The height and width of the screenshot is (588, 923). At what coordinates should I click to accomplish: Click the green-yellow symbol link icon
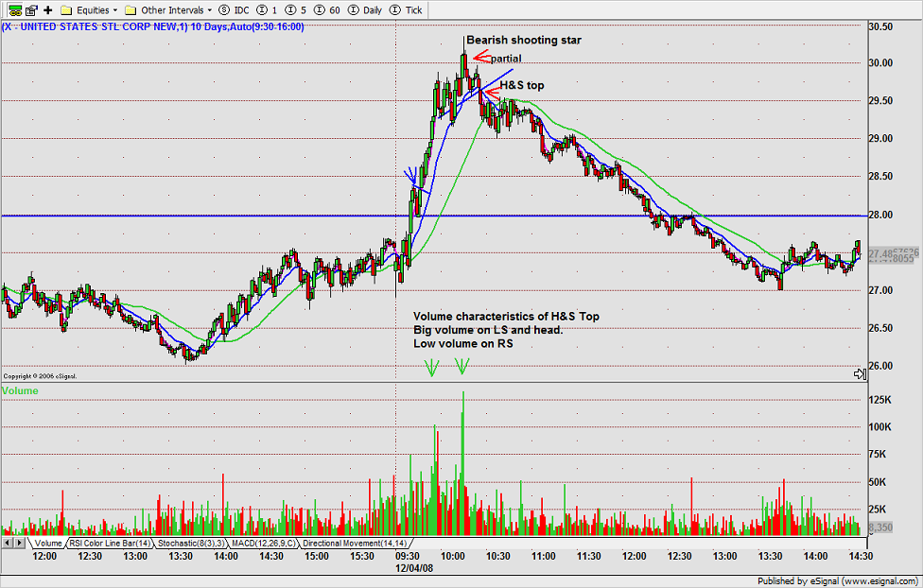[15, 10]
